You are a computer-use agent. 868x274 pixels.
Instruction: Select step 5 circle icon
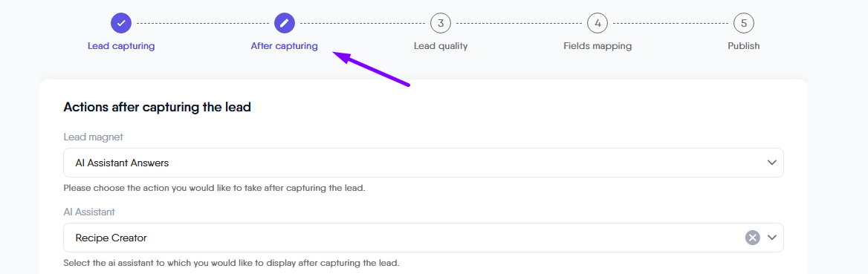point(743,23)
